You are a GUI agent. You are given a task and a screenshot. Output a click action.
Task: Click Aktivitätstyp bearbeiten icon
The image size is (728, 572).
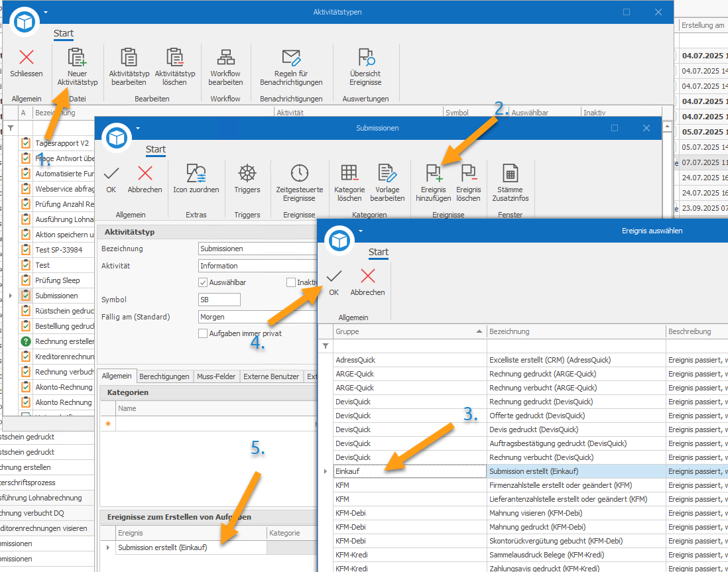[129, 68]
